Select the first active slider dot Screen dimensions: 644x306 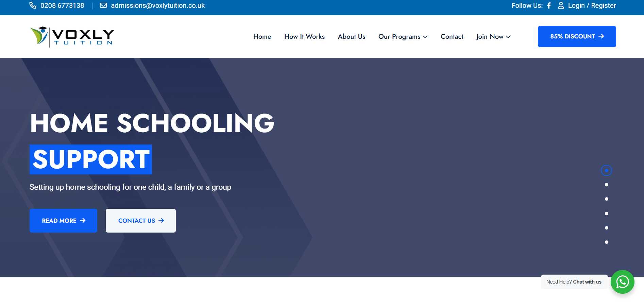click(x=606, y=170)
